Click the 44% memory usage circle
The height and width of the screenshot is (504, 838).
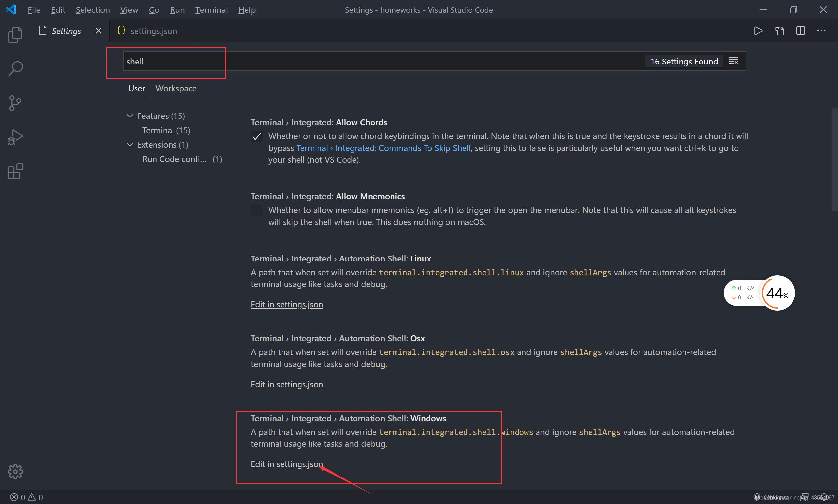pyautogui.click(x=777, y=293)
